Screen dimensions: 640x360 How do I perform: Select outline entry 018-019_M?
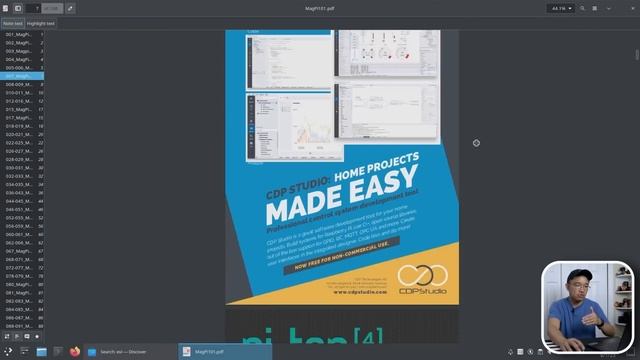(x=22, y=126)
